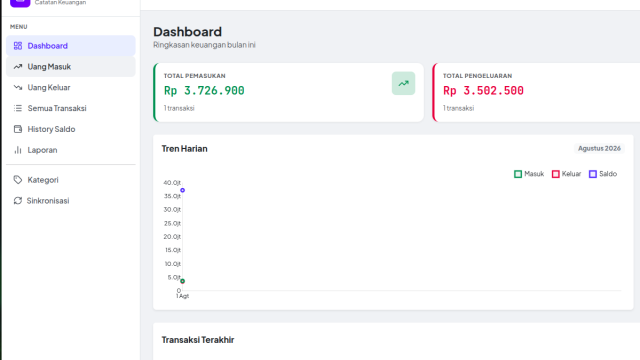Image resolution: width=640 pixels, height=360 pixels.
Task: Open the Laporan menu entry
Action: (x=71, y=150)
